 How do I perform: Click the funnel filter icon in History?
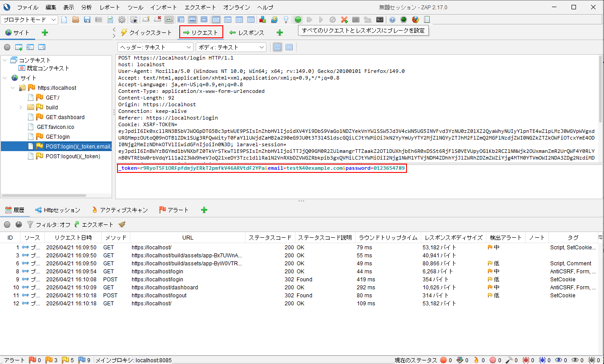coord(30,224)
